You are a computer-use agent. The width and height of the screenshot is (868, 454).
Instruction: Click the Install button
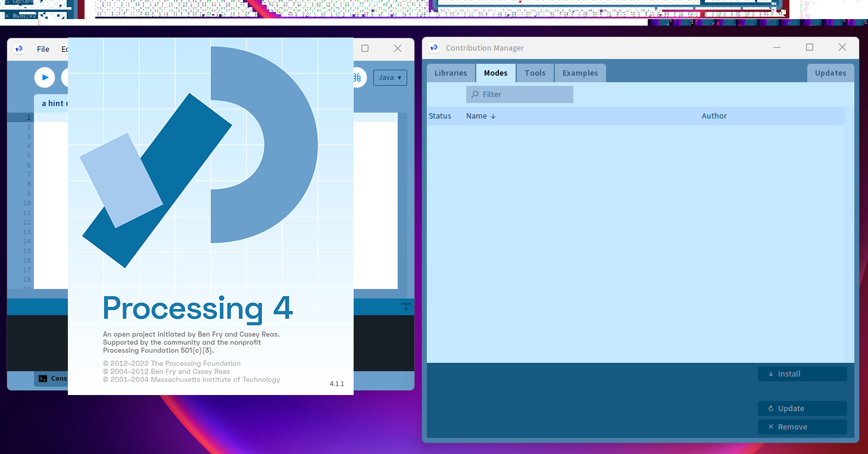click(x=803, y=374)
